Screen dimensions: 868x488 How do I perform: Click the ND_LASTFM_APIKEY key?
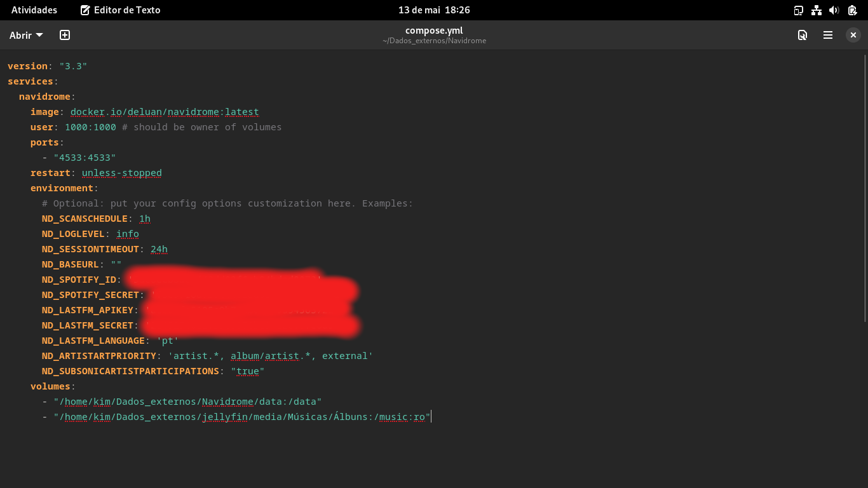(88, 310)
